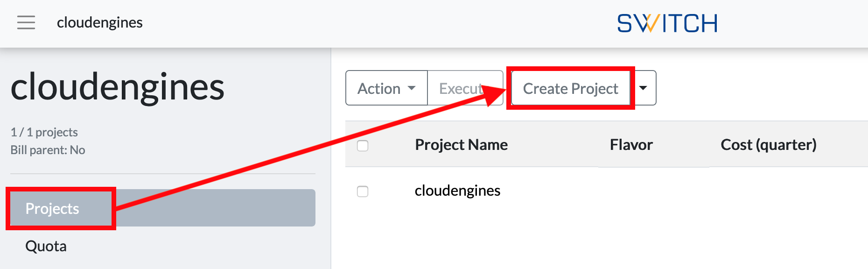Image resolution: width=868 pixels, height=269 pixels.
Task: Click the 1 / 1 projects count text
Action: 44,132
